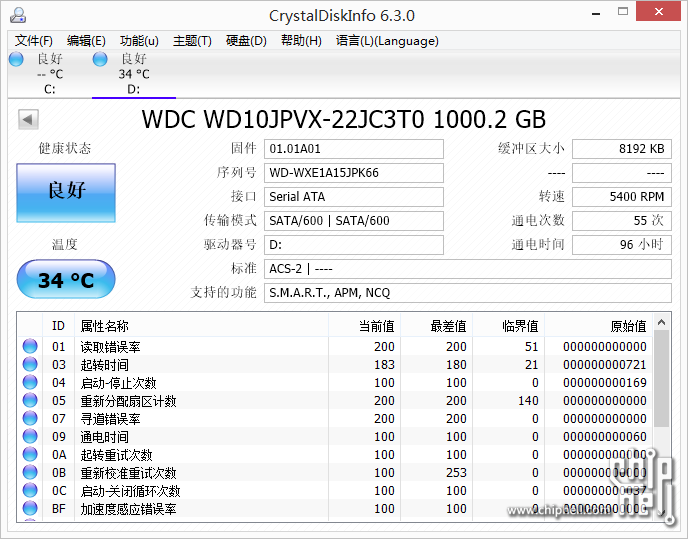Click the 标准 field showing ACS-2
This screenshot has height=539, width=688.
[x=468, y=269]
